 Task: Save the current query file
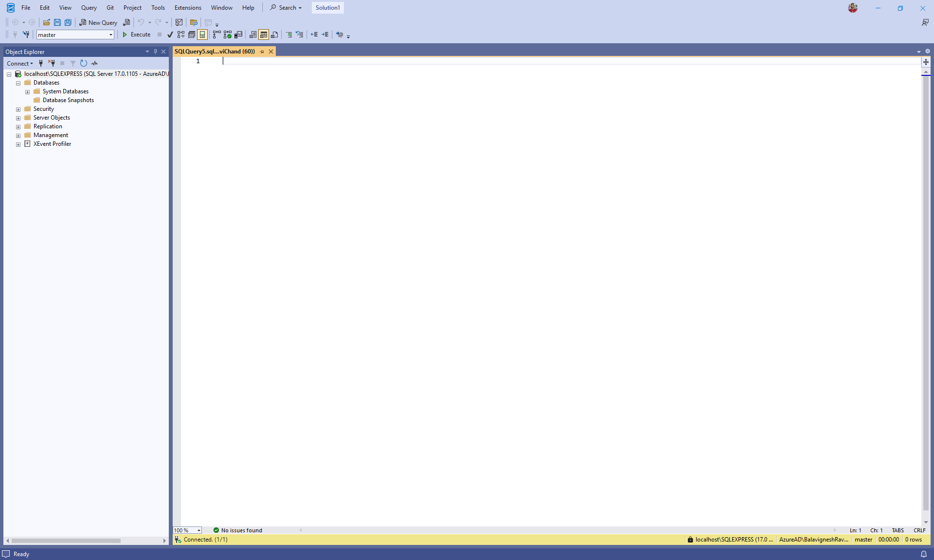click(57, 22)
